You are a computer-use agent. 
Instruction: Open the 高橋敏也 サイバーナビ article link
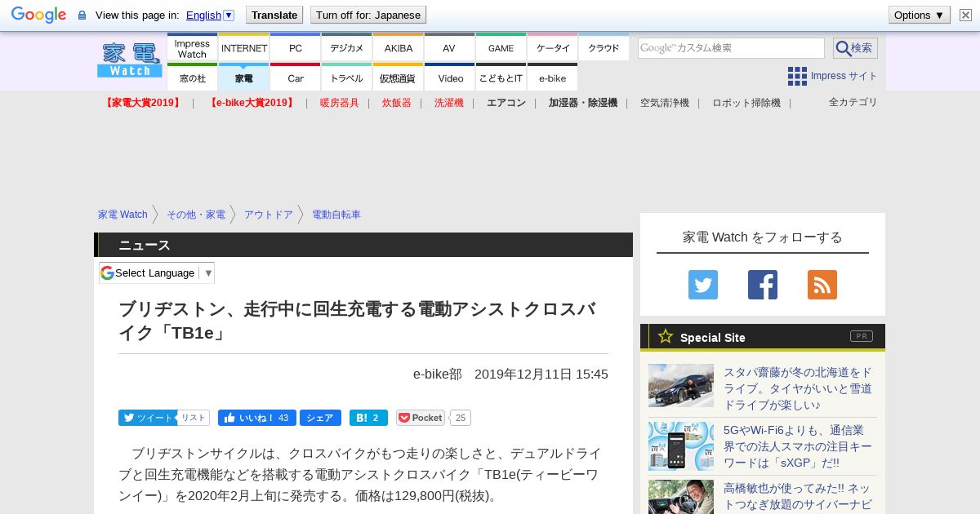(x=798, y=496)
